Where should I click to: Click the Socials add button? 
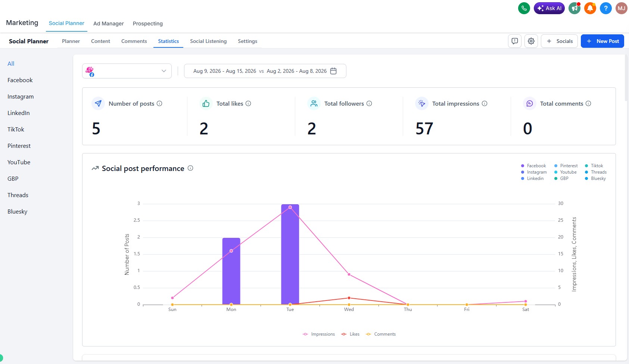pos(559,41)
